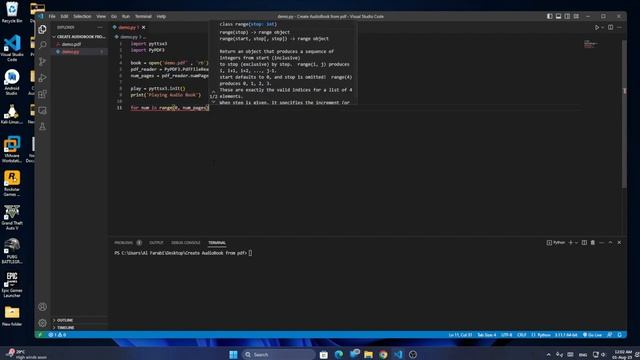Image resolution: width=640 pixels, height=360 pixels.
Task: Click the remote window status bar button
Action: [x=40, y=335]
